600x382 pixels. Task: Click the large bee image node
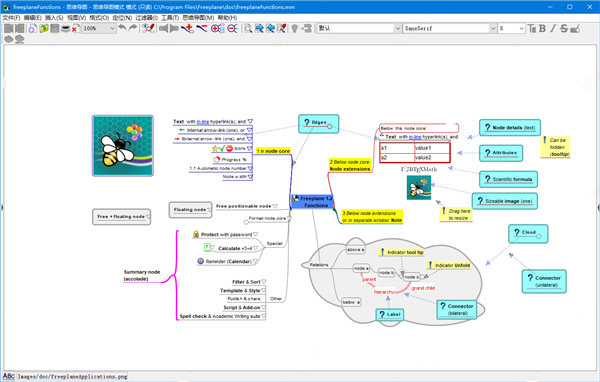click(123, 145)
